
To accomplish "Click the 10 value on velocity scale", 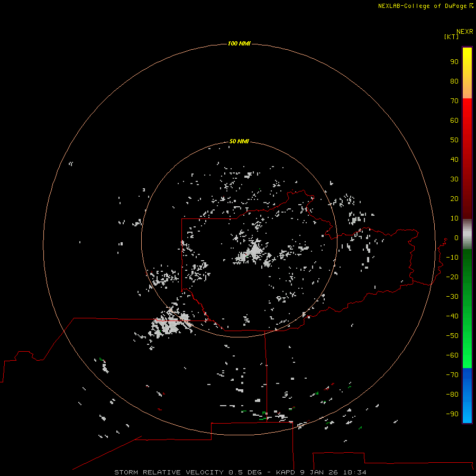I will click(454, 218).
